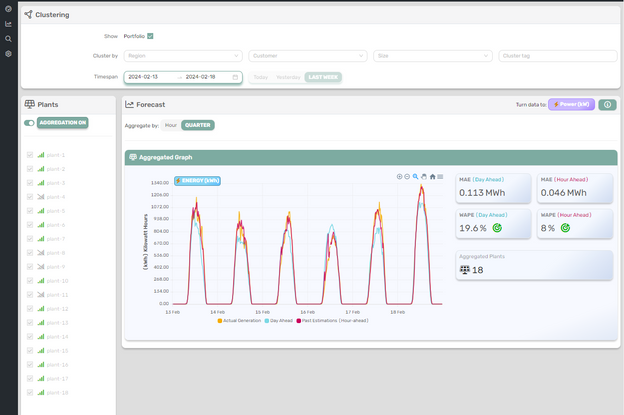This screenshot has width=624, height=415.
Task: Expand the Customer dropdown
Action: 308,56
